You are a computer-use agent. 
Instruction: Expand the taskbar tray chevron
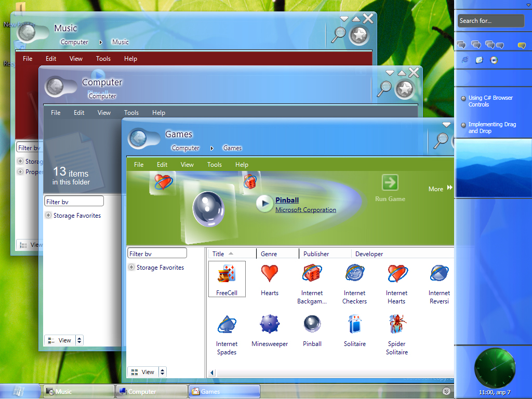(x=446, y=391)
